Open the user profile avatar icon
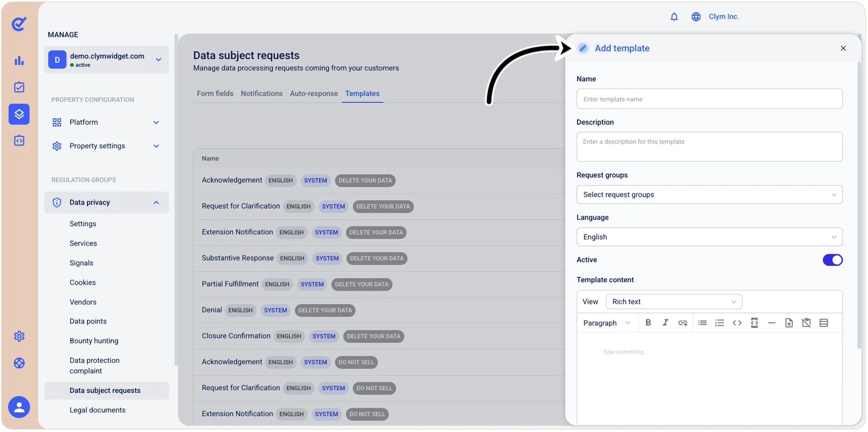Viewport: 868px width, 432px height. pos(19,407)
